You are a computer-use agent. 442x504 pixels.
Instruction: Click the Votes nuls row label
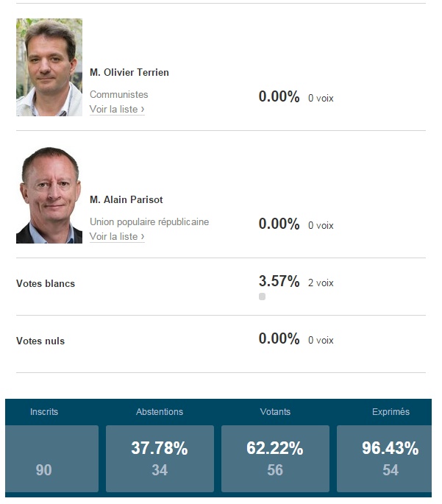(x=40, y=341)
